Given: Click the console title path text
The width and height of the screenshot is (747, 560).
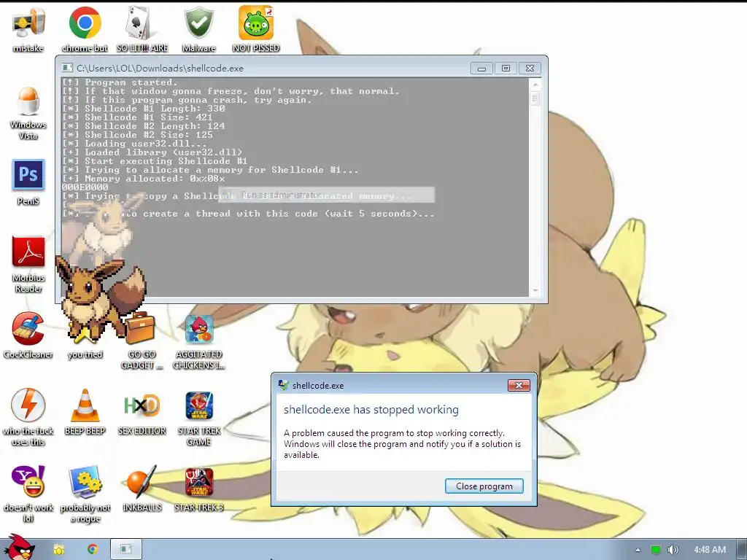Looking at the screenshot, I should 160,68.
